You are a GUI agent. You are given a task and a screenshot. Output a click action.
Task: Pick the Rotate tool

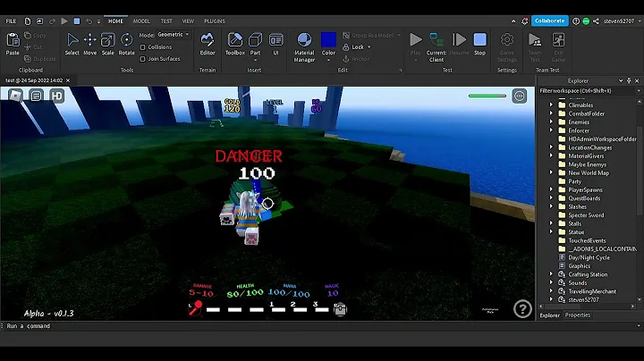[x=126, y=44]
